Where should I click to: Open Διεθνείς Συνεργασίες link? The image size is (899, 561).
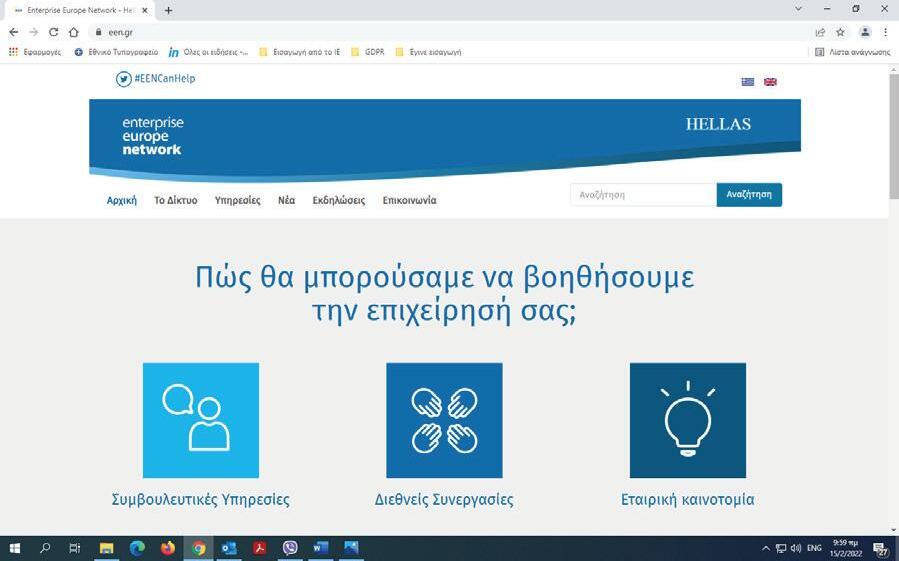pyautogui.click(x=444, y=500)
